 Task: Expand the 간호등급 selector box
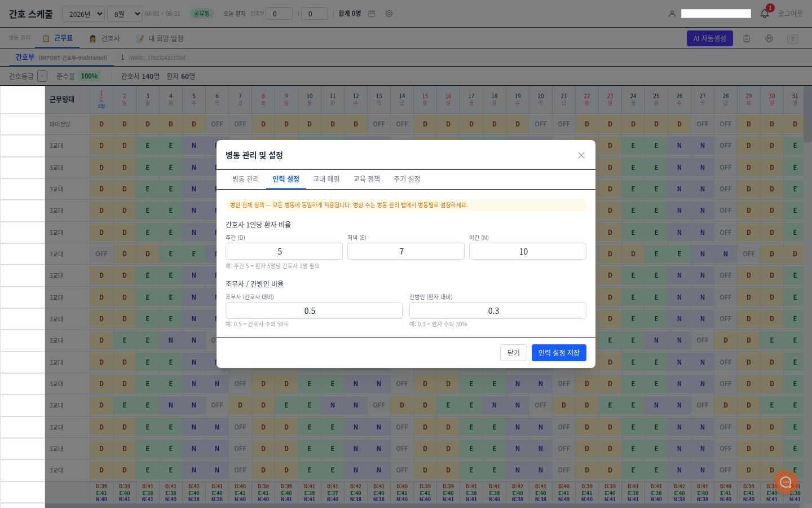coord(42,76)
